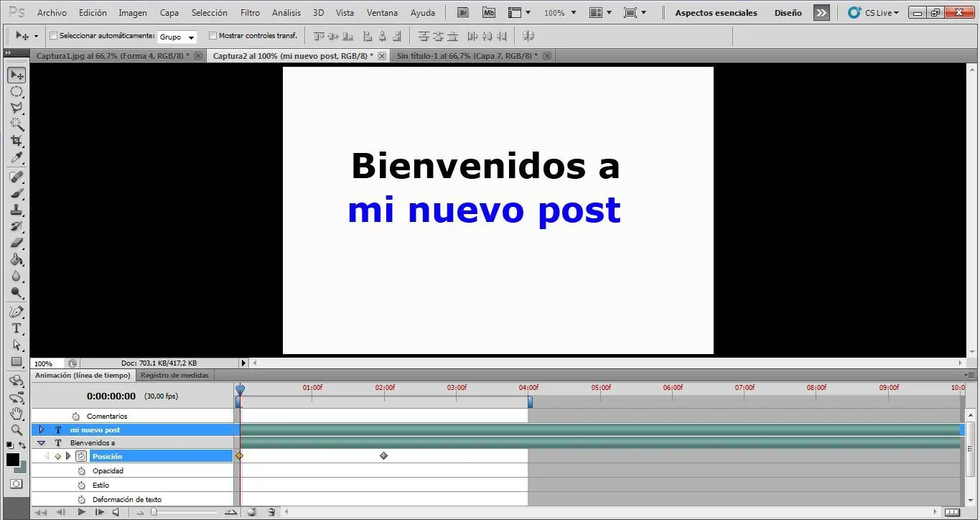Viewport: 980px width, 520px height.
Task: Select the Blur tool
Action: point(17,277)
